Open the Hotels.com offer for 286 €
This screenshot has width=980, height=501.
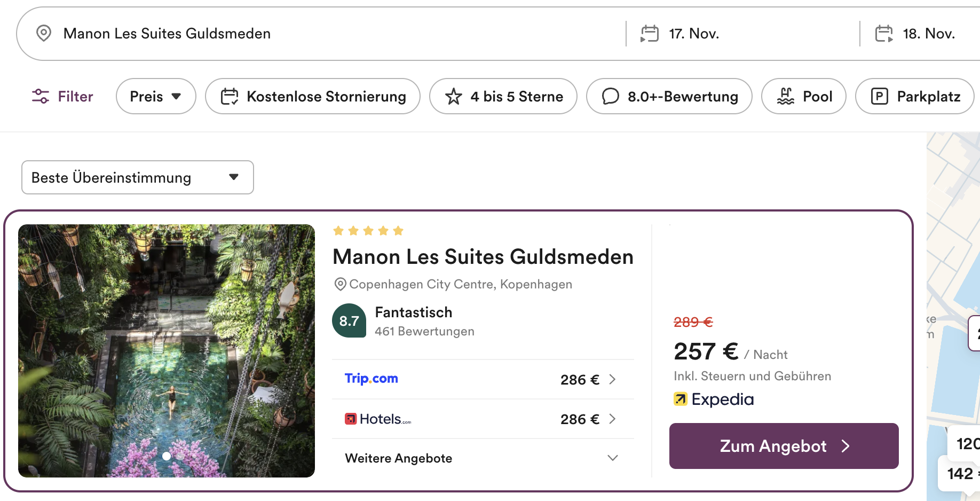click(x=483, y=419)
